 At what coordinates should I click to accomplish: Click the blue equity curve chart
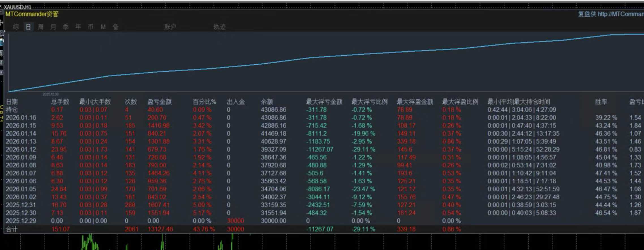pyautogui.click(x=326, y=62)
